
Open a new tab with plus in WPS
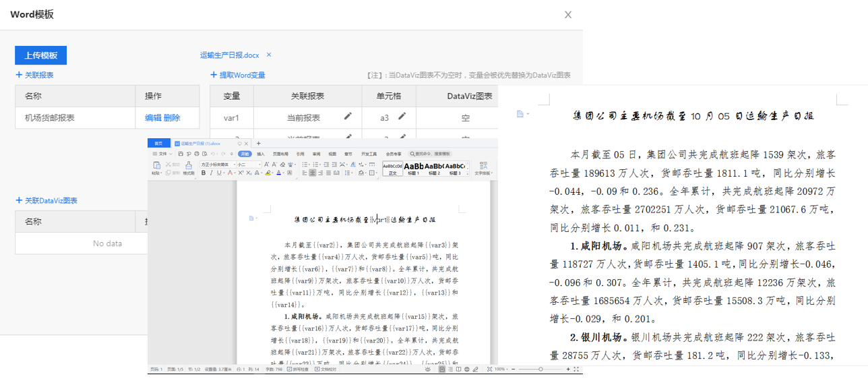258,144
